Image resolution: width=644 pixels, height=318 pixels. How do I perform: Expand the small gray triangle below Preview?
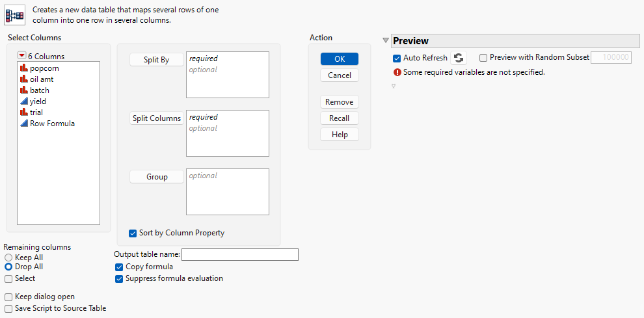tap(394, 86)
